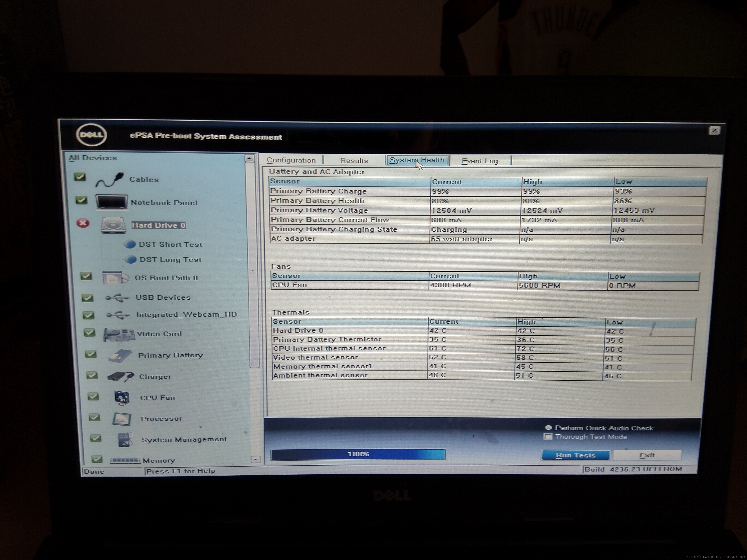
Task: Click the Video Card icon
Action: 119,334
